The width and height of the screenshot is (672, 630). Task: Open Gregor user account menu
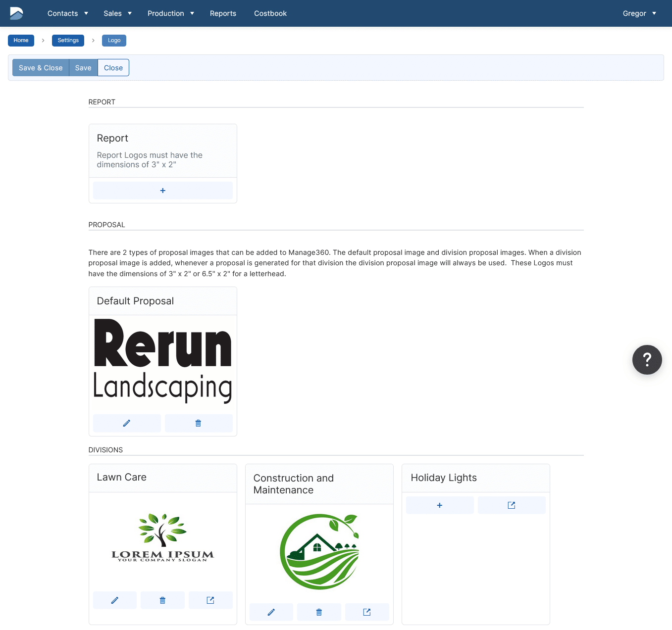click(639, 13)
